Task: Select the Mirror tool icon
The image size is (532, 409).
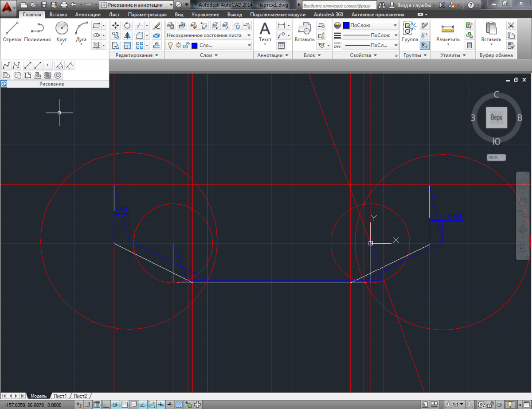Action: pyautogui.click(x=127, y=35)
